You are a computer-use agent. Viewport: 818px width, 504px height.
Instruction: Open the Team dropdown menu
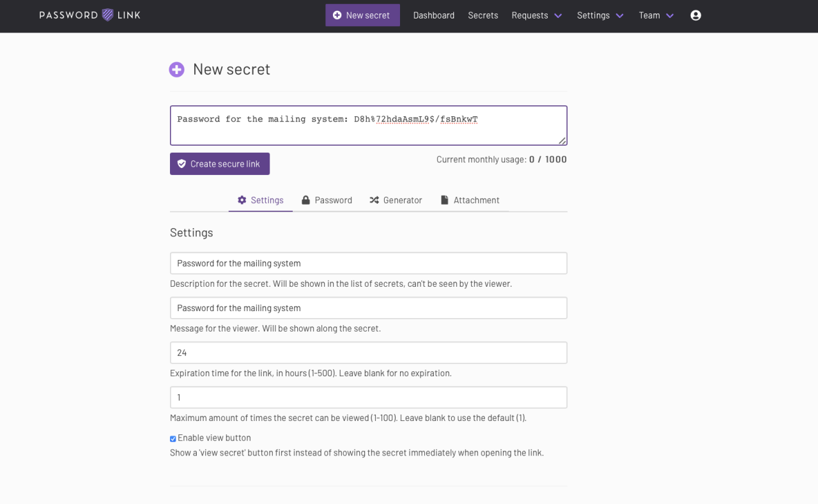coord(656,15)
